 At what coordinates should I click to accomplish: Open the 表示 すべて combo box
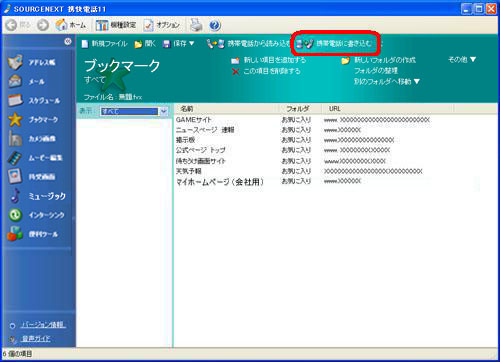[x=134, y=111]
